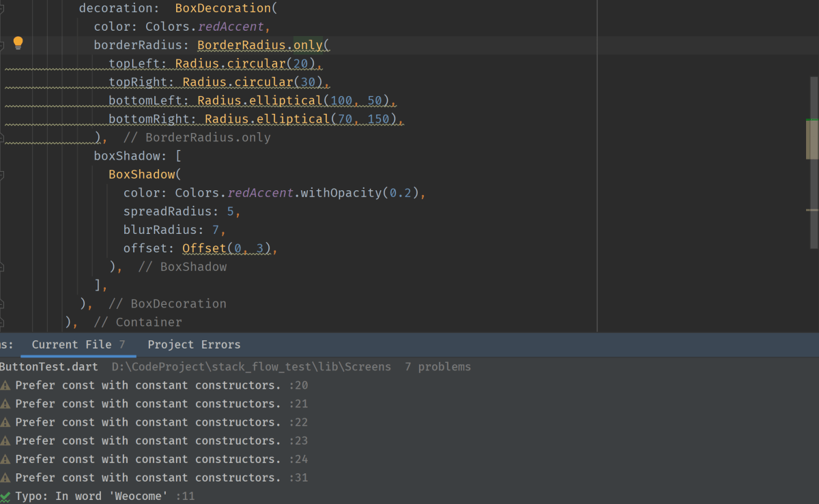Click 'BoxShadow(' constructor in the code
The width and height of the screenshot is (819, 504).
pyautogui.click(x=145, y=175)
